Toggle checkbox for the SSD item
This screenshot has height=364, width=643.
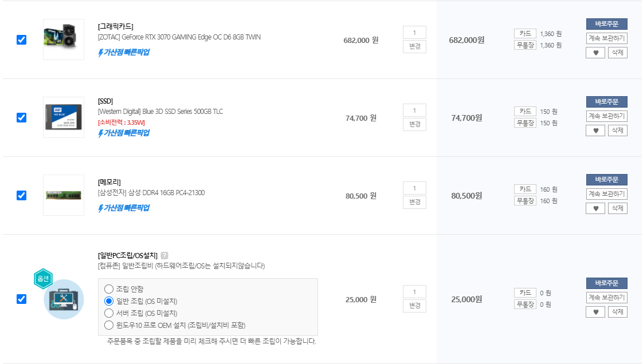point(21,118)
